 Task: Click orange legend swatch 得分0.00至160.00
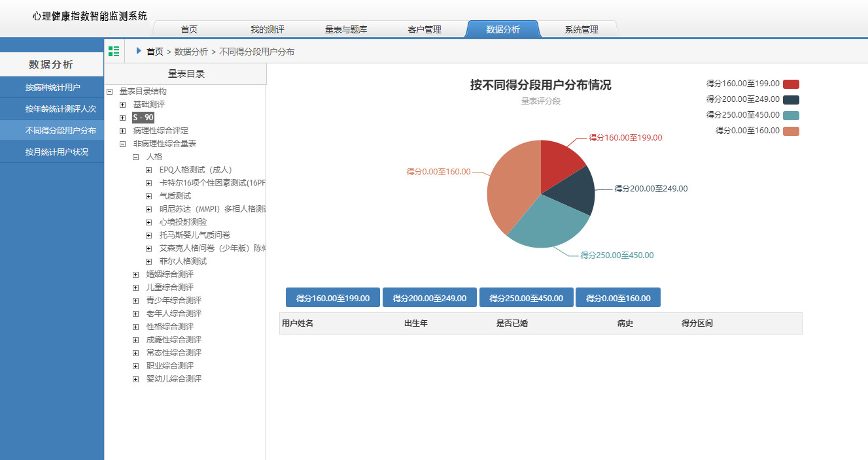[791, 131]
